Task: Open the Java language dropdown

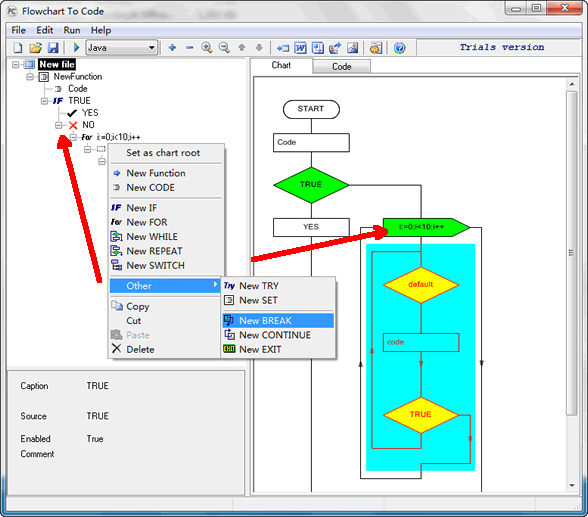Action: [122, 48]
